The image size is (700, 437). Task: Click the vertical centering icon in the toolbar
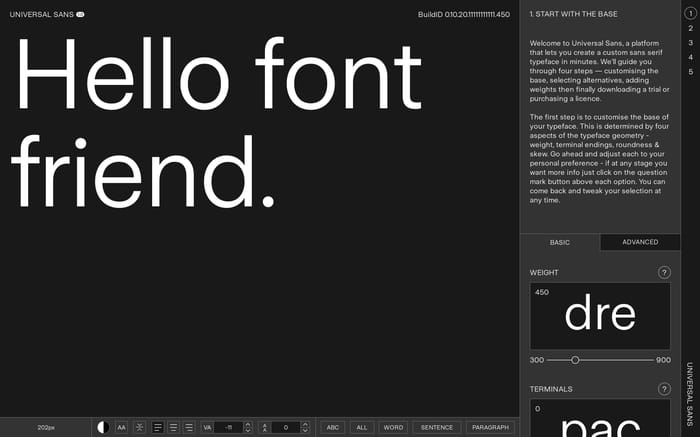pyautogui.click(x=139, y=427)
